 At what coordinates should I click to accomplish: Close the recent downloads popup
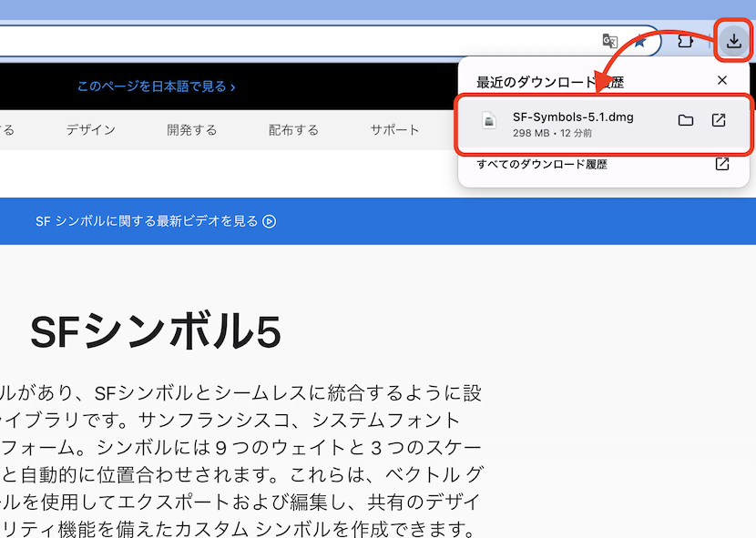(x=722, y=80)
